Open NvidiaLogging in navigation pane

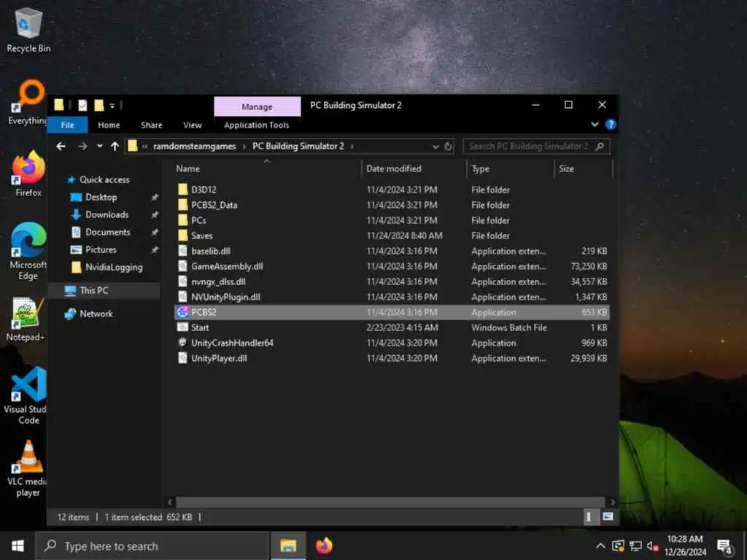(x=113, y=268)
